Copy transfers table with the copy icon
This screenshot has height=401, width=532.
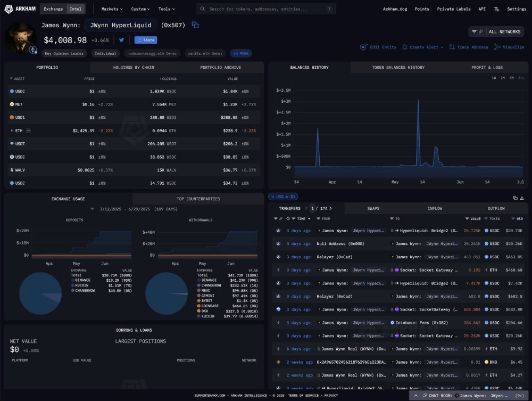516,198
